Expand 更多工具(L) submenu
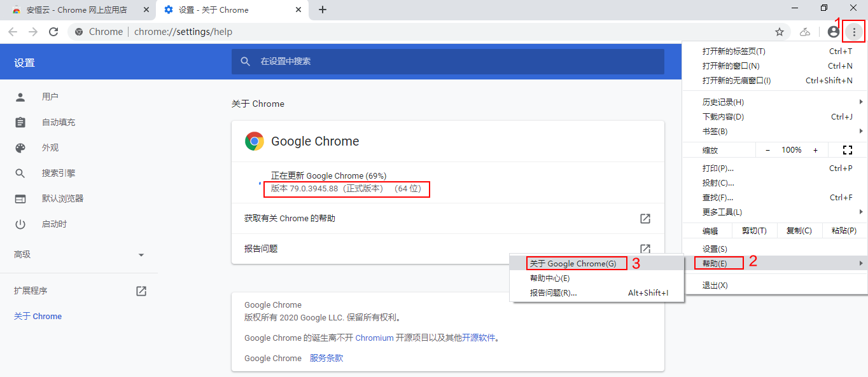This screenshot has width=868, height=377. [x=774, y=212]
